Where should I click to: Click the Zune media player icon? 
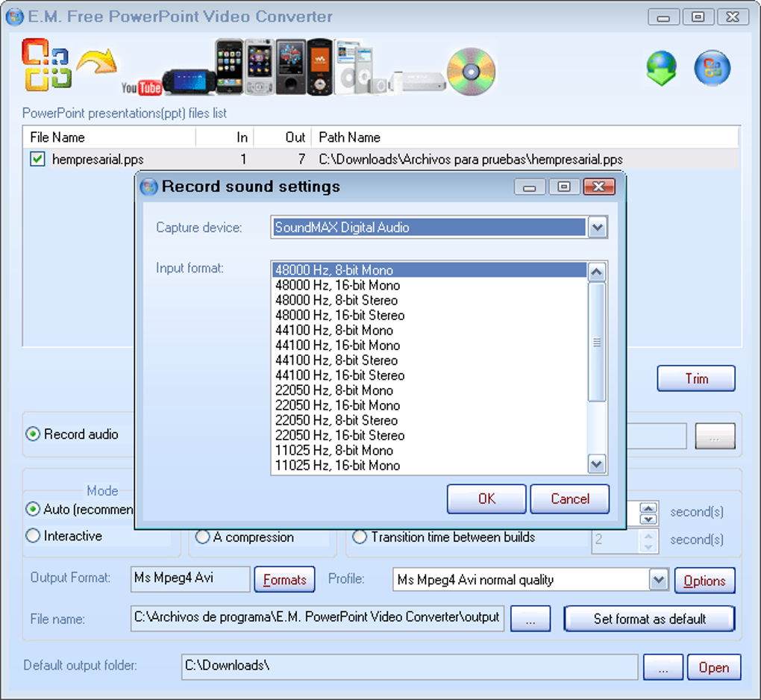291,67
